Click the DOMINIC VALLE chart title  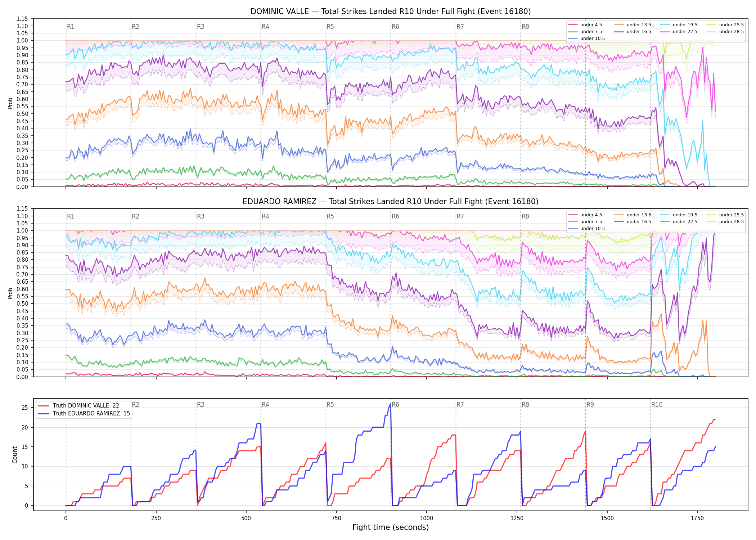point(391,12)
